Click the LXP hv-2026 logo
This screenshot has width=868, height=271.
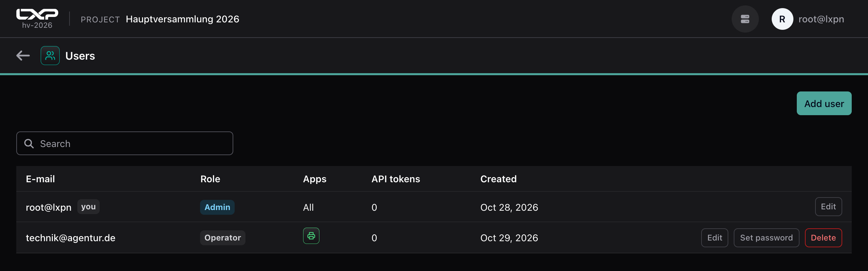pos(37,19)
